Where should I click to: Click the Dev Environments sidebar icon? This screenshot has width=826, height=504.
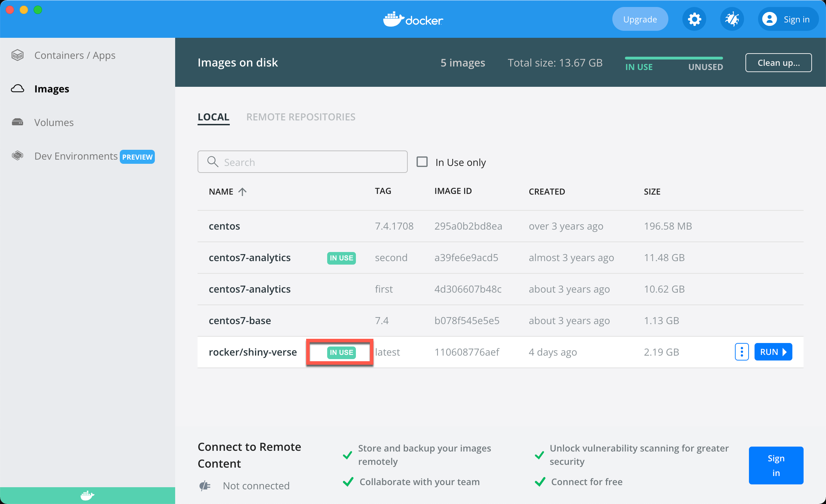coord(18,156)
